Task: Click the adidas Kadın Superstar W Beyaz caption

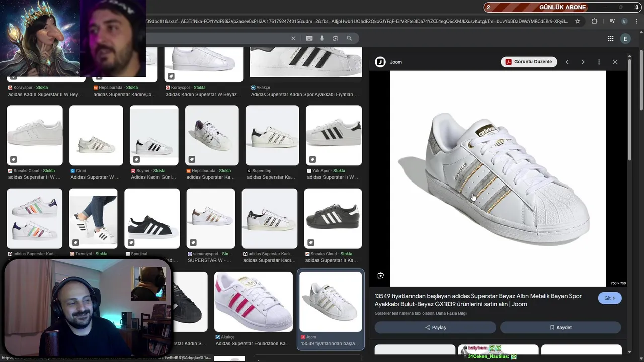Action: coord(203,94)
